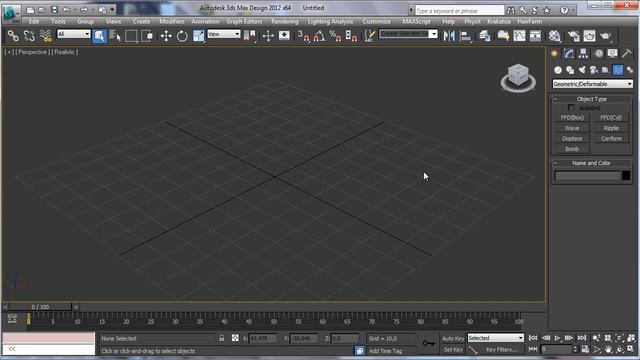The width and height of the screenshot is (640, 360).
Task: Switch to the Motion panel tab
Action: 598,53
